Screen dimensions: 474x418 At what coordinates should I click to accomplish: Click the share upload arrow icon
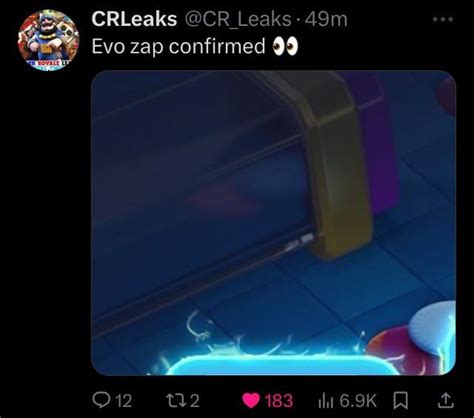pos(445,400)
